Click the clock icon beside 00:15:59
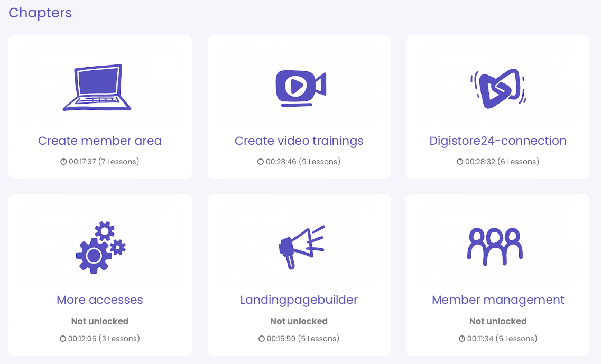This screenshot has height=364, width=601. coord(262,339)
